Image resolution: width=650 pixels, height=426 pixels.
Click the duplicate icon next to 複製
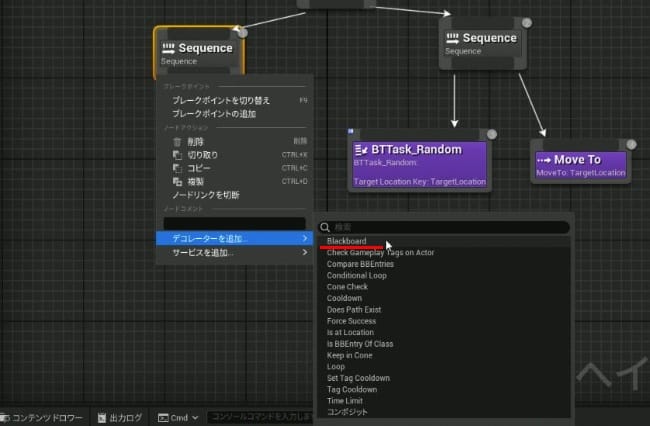pyautogui.click(x=177, y=182)
